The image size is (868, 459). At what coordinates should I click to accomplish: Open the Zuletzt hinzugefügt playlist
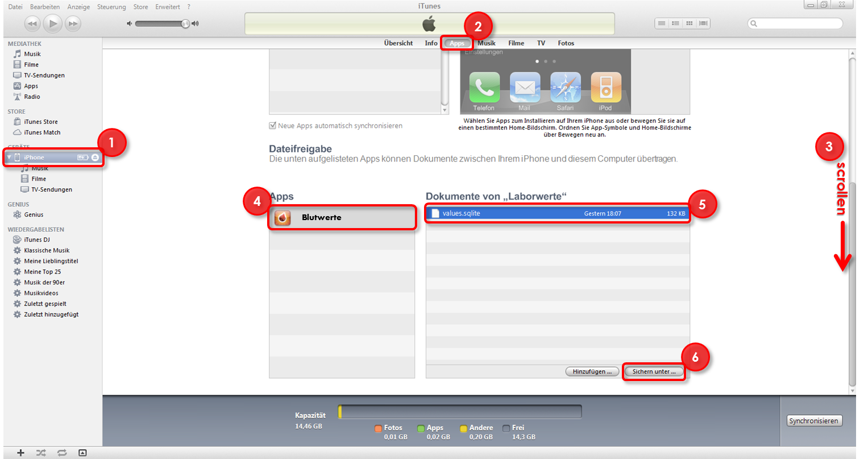[51, 315]
